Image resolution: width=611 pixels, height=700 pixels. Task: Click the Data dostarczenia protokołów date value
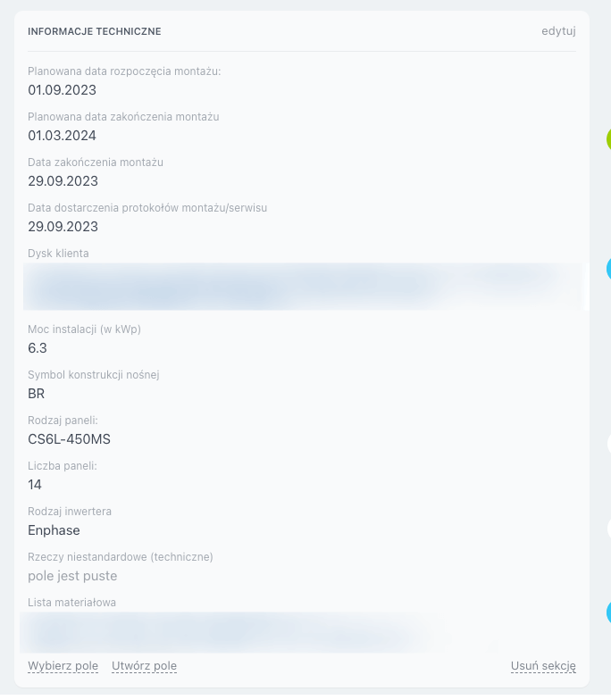63,227
